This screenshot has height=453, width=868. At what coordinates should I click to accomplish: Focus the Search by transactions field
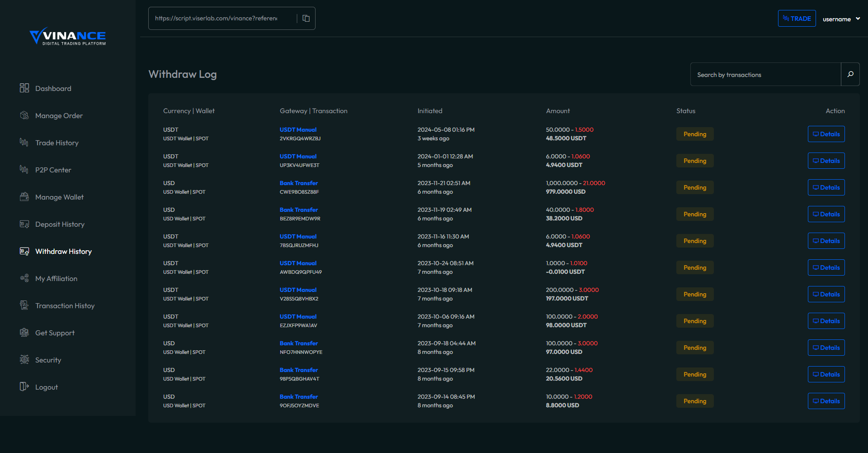[765, 75]
